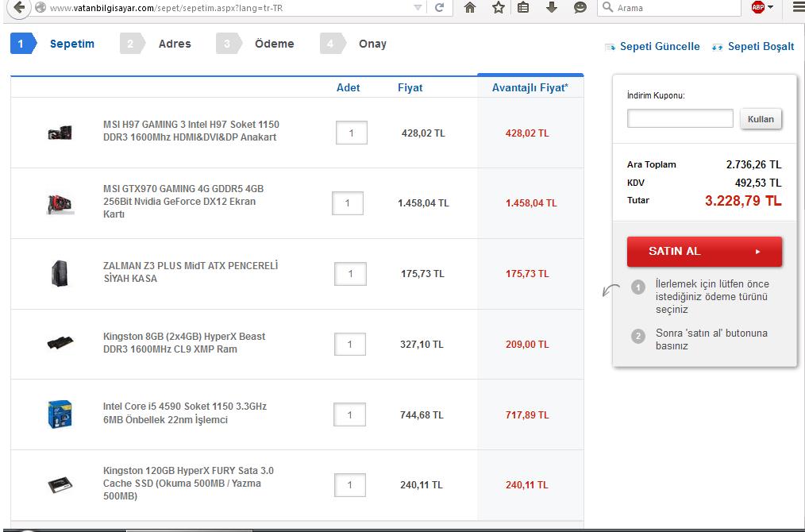Expand the URL bar history dropdown arrow
Viewport: 805px width, 532px height.
click(418, 8)
